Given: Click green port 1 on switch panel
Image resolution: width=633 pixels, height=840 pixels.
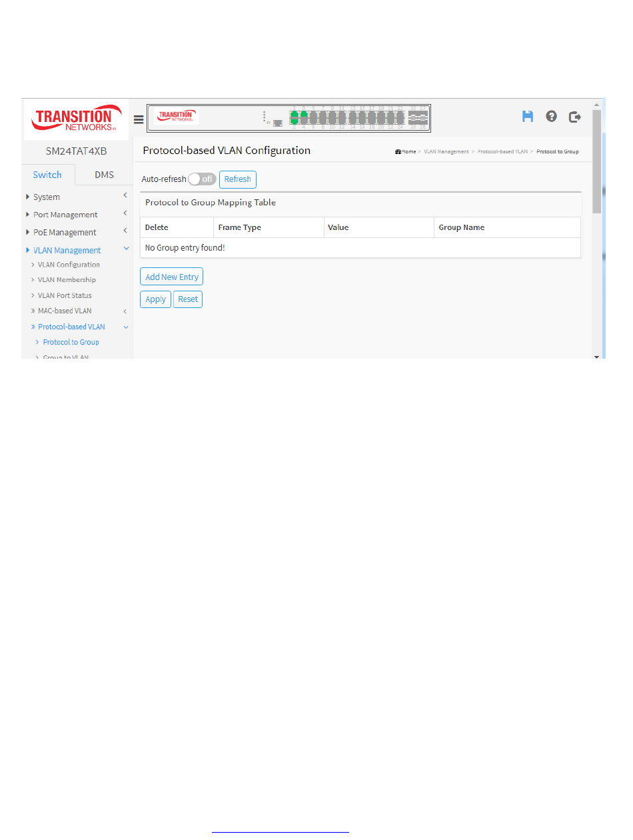Looking at the screenshot, I should point(294,115).
